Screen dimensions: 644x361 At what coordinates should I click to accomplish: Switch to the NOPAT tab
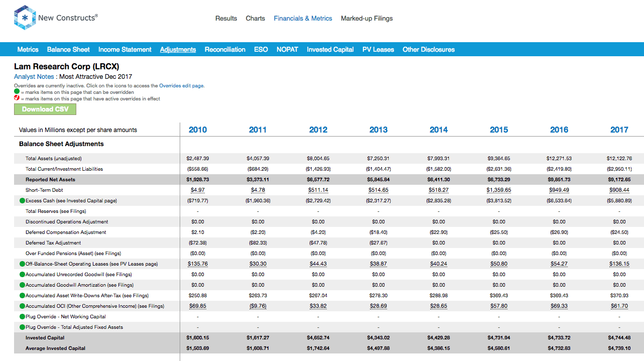pyautogui.click(x=288, y=49)
